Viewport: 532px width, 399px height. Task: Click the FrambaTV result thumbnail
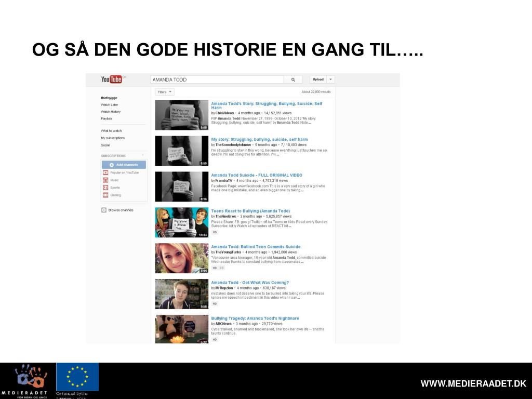pyautogui.click(x=182, y=187)
